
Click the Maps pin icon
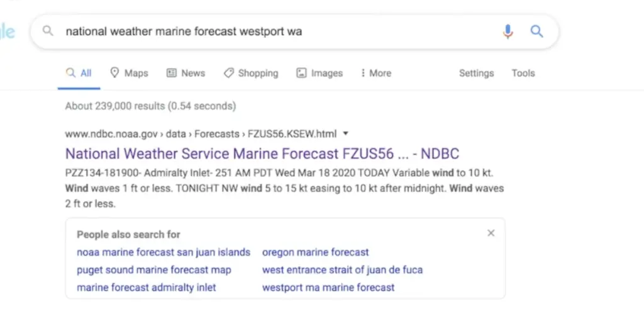point(114,73)
